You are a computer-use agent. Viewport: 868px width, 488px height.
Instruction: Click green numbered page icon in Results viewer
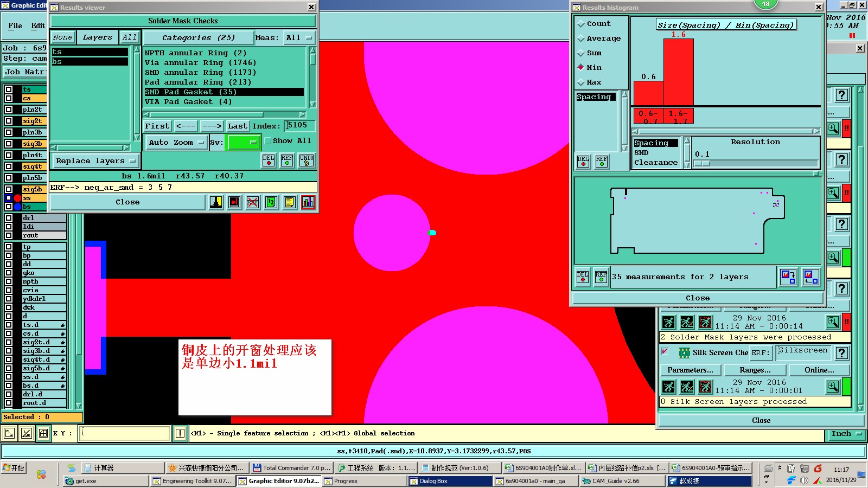coord(271,202)
